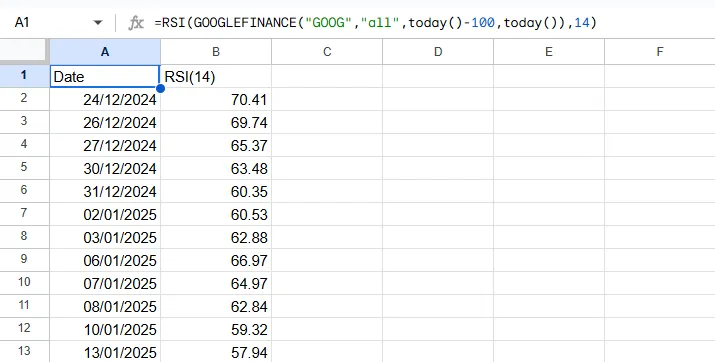Select the cell with date 07/01/2025
This screenshot has height=362, width=715.
[x=105, y=283]
